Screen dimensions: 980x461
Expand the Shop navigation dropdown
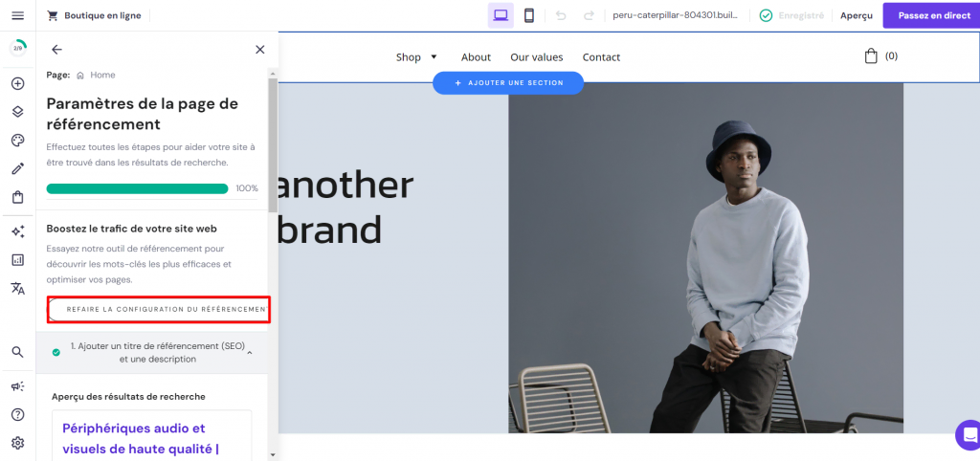click(416, 57)
